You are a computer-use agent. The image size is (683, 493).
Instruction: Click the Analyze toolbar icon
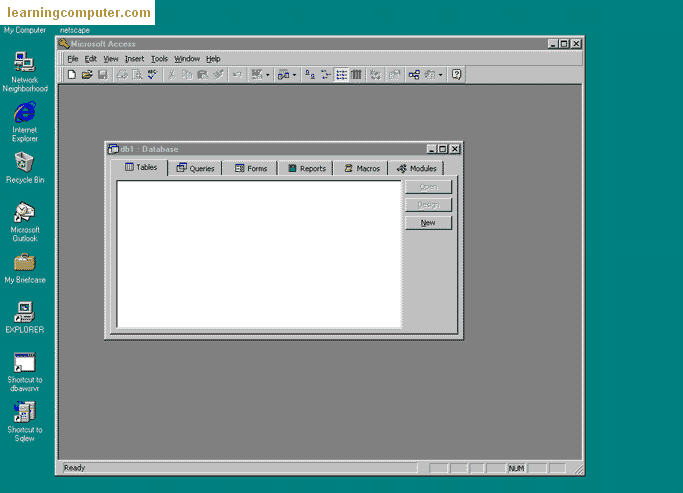pyautogui.click(x=284, y=75)
